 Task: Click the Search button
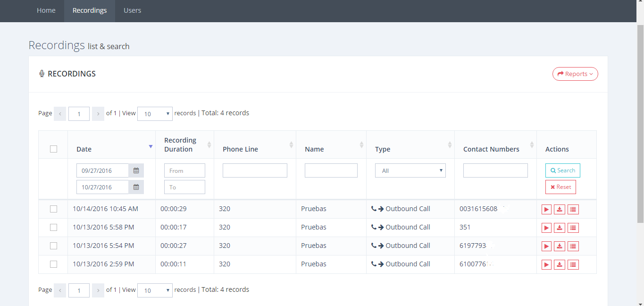562,170
